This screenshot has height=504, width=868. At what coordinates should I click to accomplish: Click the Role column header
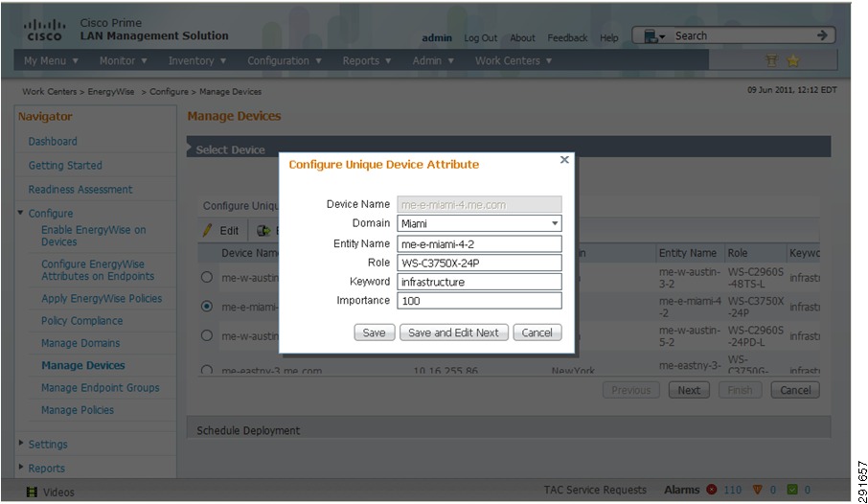click(x=738, y=253)
